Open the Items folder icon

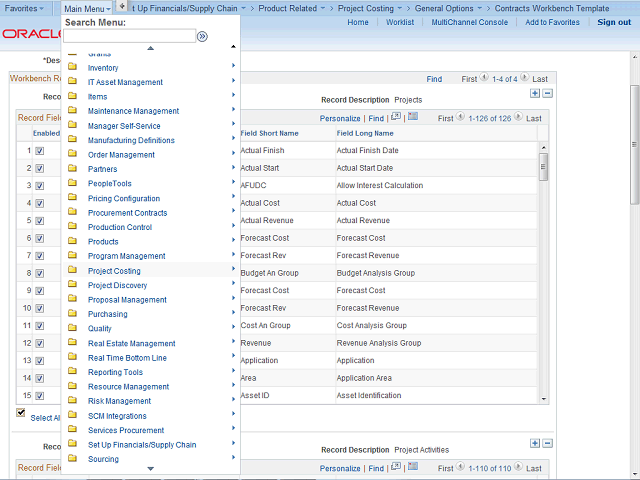pyautogui.click(x=73, y=96)
